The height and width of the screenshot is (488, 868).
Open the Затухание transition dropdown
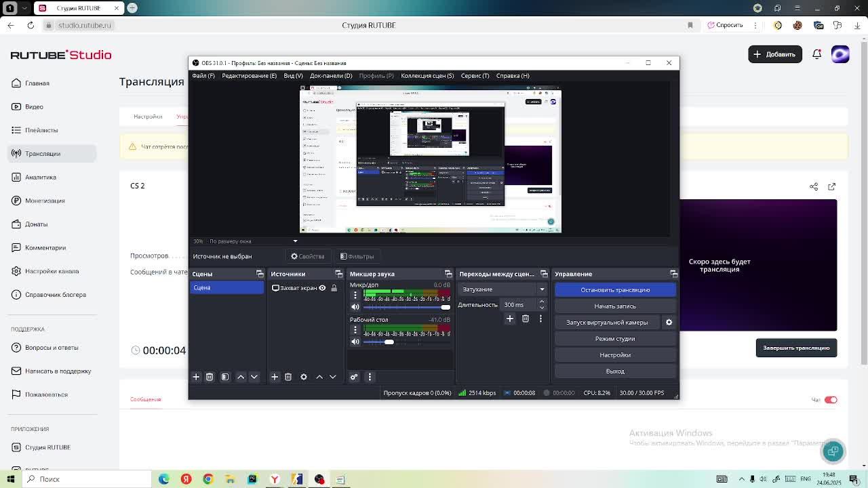pyautogui.click(x=502, y=289)
